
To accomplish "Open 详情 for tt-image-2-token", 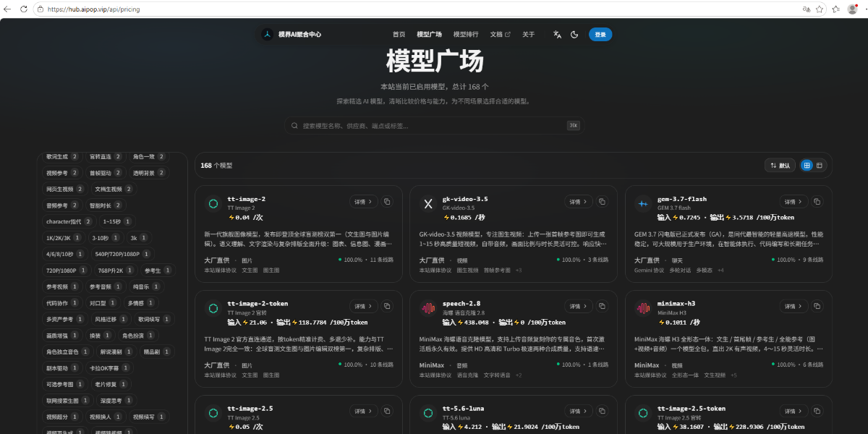I will 364,307.
